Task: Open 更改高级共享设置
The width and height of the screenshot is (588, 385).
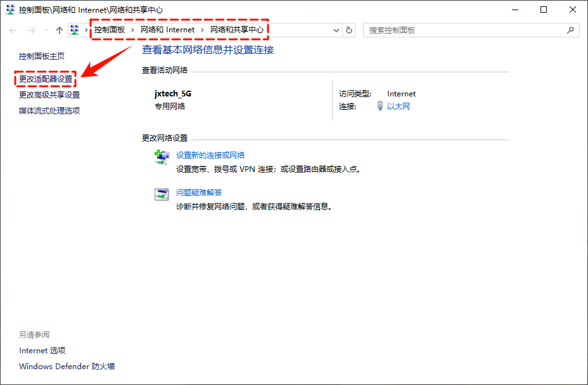Action: click(47, 95)
